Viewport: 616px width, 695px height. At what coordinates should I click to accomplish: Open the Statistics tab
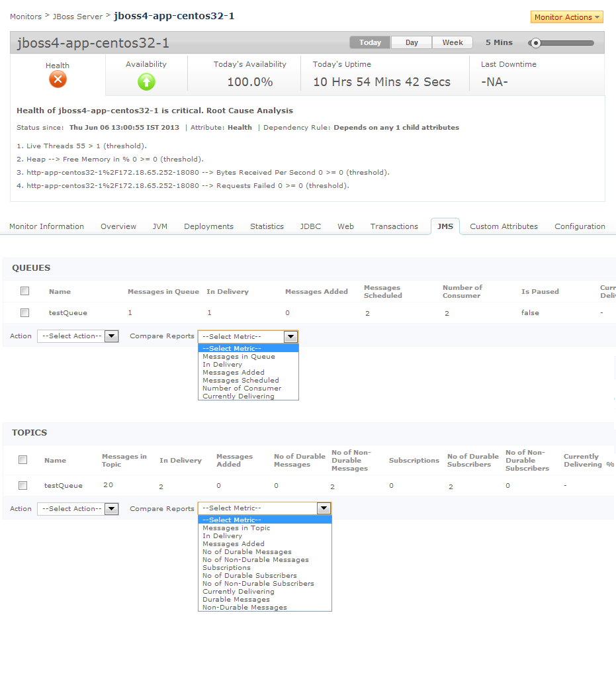click(x=267, y=226)
